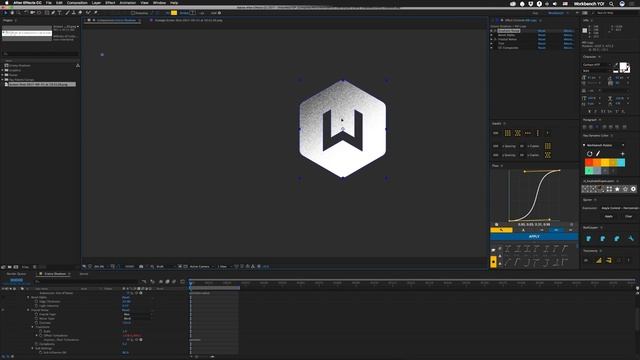Open the Noise Type dropdown in timeline
This screenshot has height=360, width=640.
click(138, 318)
